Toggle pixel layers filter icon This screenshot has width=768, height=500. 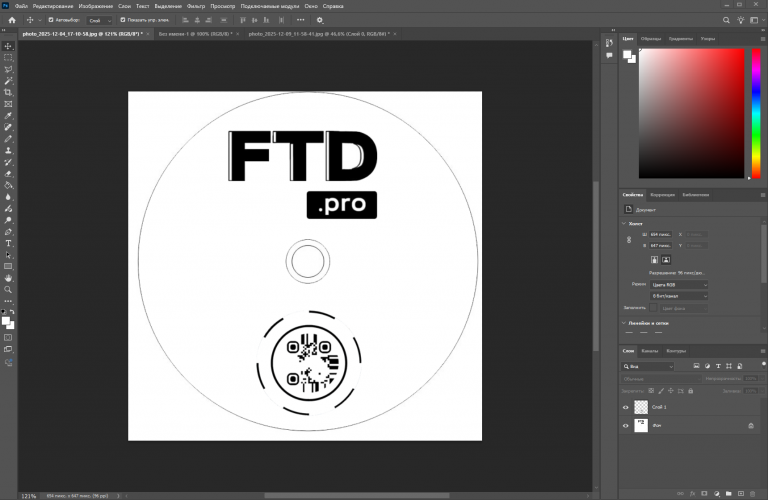696,366
